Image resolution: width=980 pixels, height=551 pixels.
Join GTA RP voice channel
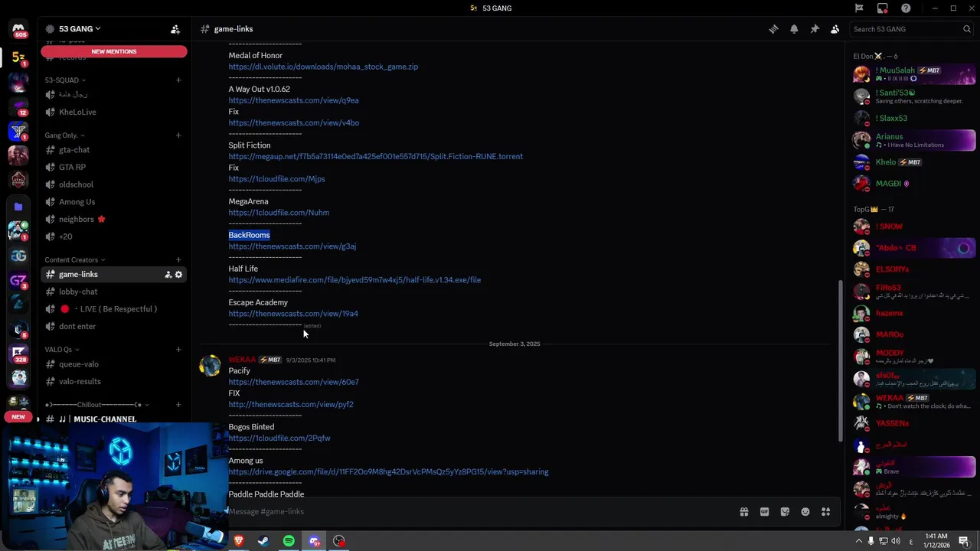[x=113, y=168]
